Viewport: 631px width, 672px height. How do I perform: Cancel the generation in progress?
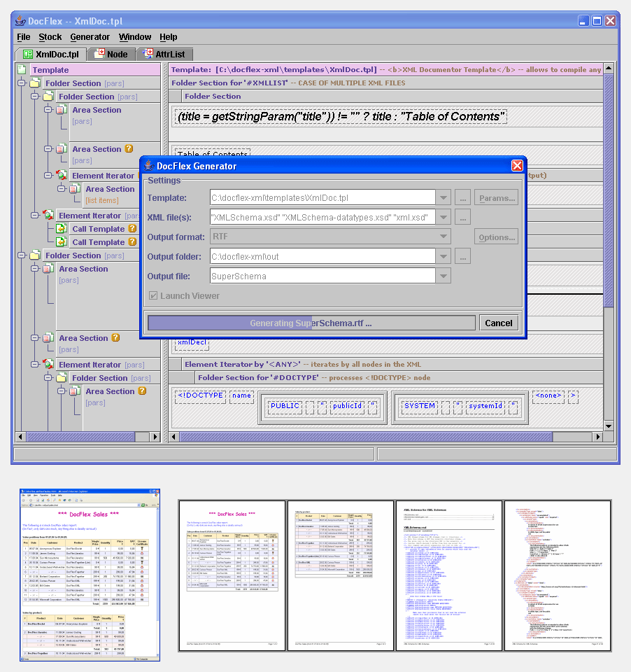click(499, 323)
